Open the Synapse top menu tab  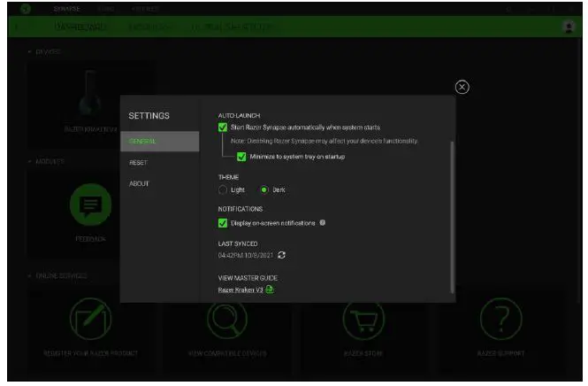coord(66,9)
